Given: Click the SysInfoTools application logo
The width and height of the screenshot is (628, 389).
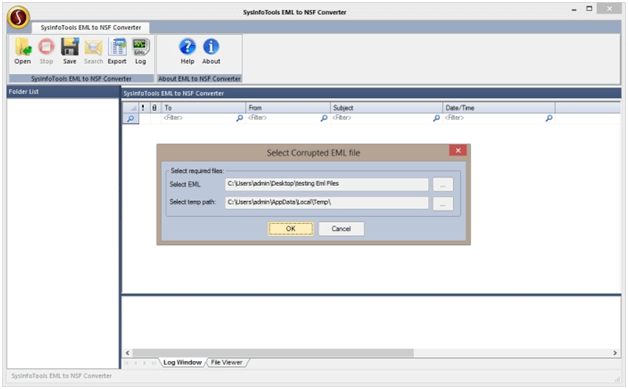Looking at the screenshot, I should pos(18,17).
